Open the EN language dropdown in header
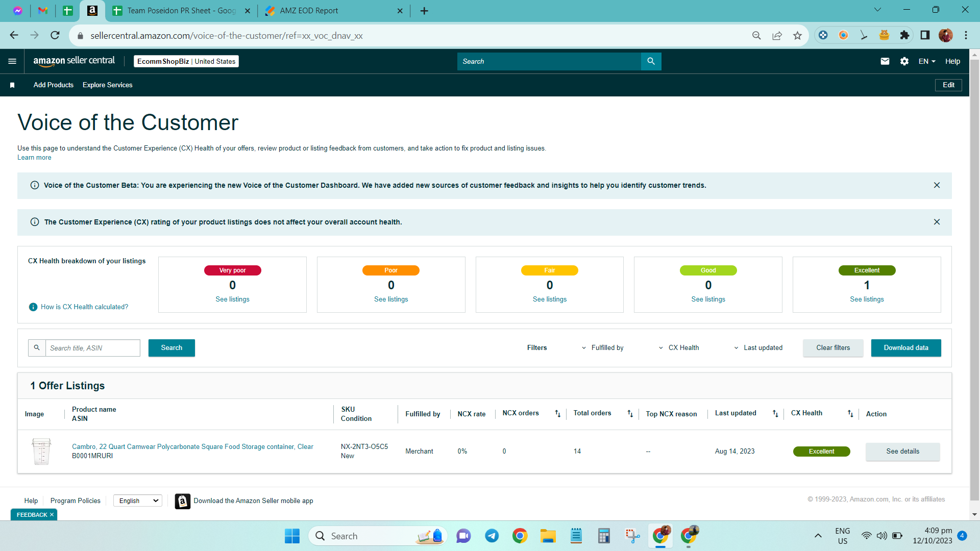The image size is (980, 551). [927, 61]
